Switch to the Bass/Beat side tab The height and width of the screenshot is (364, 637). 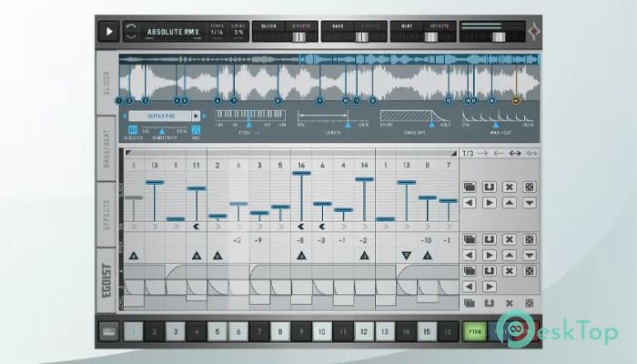tap(106, 149)
